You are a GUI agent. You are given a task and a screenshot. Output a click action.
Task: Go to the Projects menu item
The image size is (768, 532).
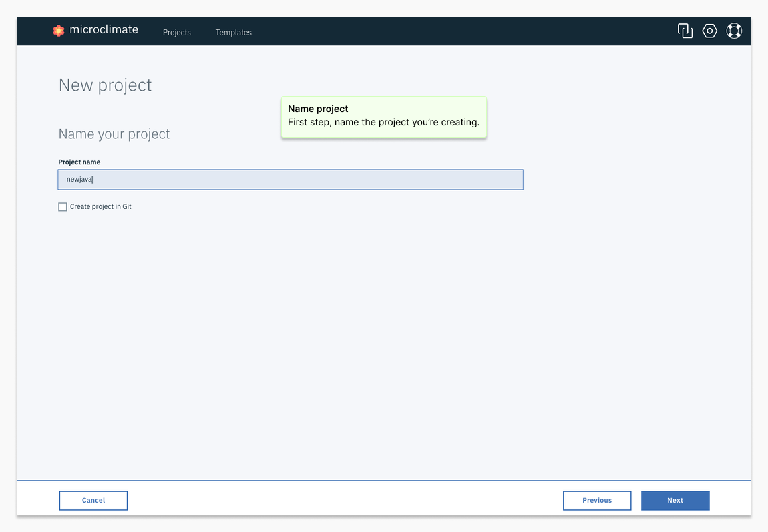pyautogui.click(x=177, y=32)
